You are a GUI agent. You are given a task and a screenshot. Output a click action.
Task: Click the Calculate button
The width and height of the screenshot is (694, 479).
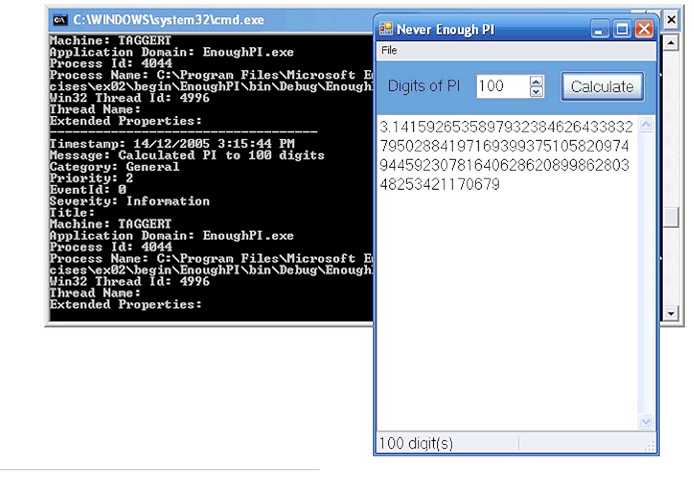coord(602,86)
